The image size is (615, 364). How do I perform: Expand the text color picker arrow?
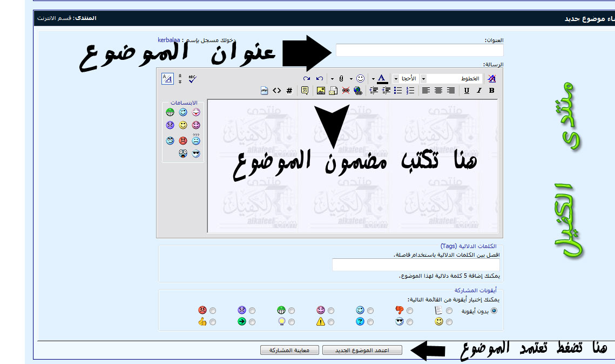click(373, 78)
